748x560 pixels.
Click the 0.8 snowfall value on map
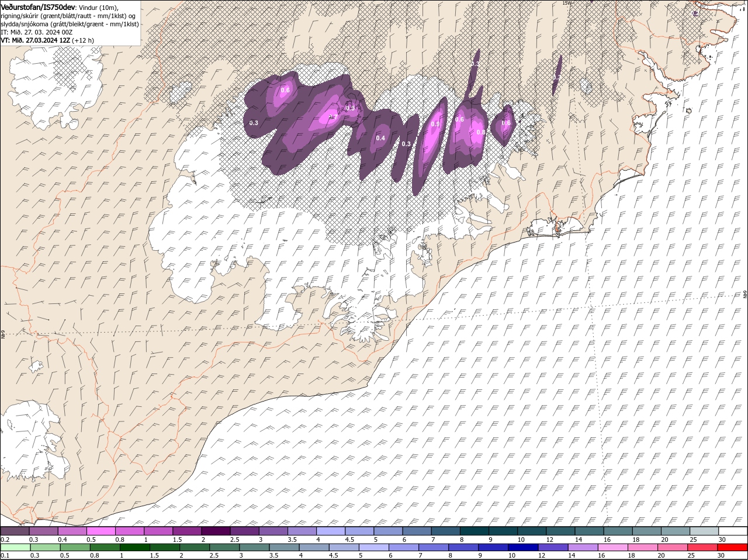point(481,132)
